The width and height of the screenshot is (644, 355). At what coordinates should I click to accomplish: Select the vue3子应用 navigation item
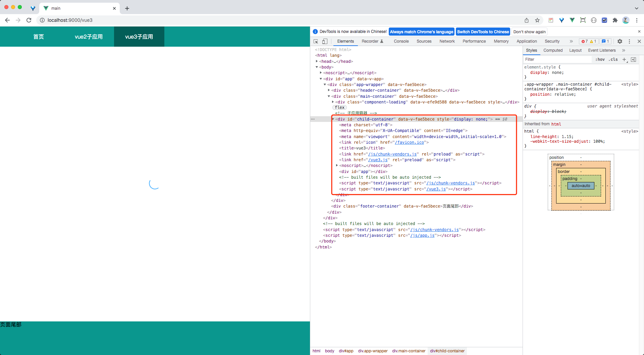point(139,37)
